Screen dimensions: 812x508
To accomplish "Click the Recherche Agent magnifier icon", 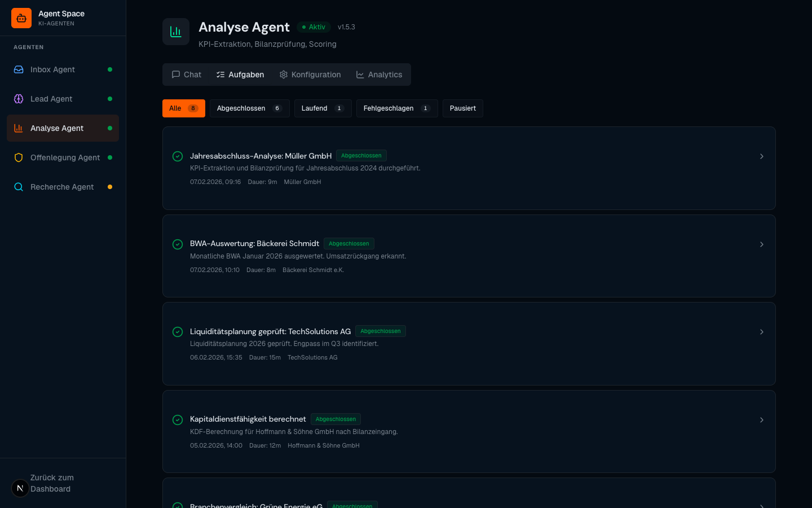I will (x=19, y=187).
